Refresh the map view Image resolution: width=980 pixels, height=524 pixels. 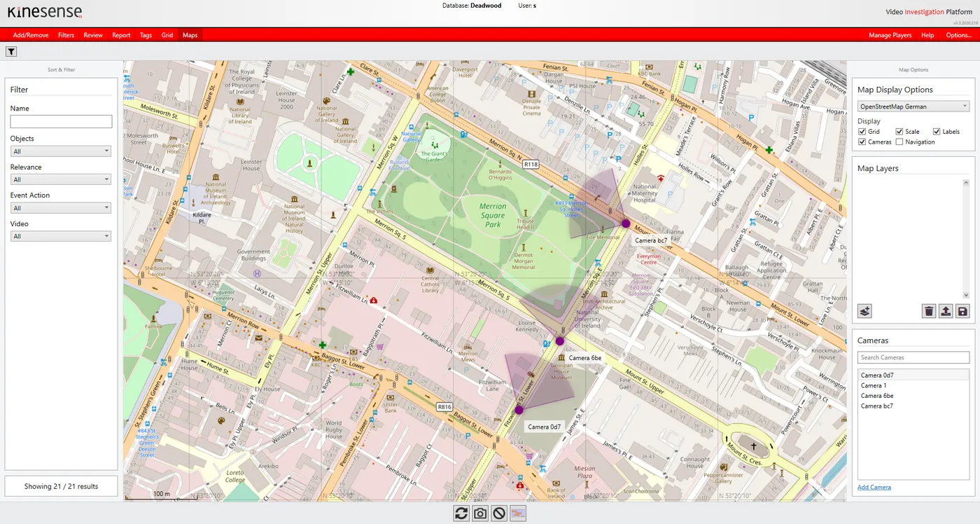[461, 513]
